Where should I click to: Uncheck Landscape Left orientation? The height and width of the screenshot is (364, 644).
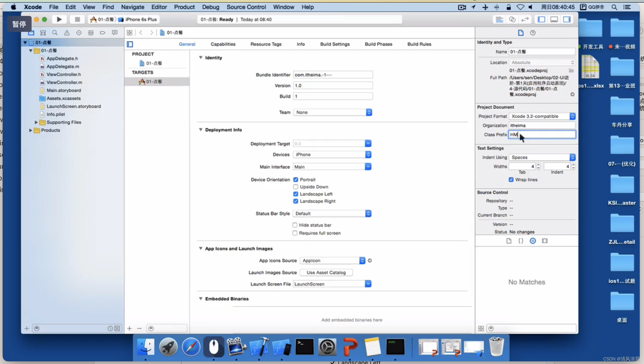(x=296, y=194)
